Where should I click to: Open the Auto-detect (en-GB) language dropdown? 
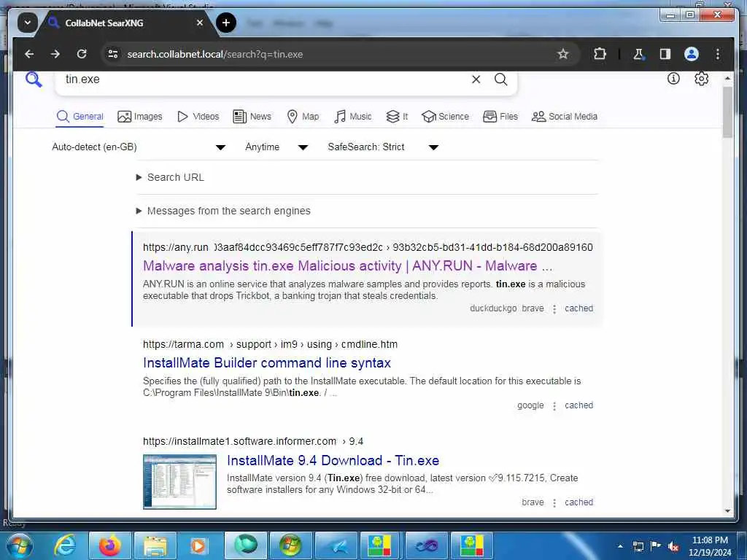(139, 147)
